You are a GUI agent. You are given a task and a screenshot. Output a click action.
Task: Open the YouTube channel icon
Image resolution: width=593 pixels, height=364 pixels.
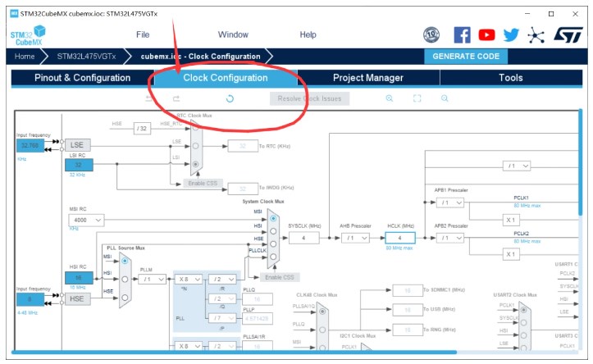pyautogui.click(x=486, y=34)
